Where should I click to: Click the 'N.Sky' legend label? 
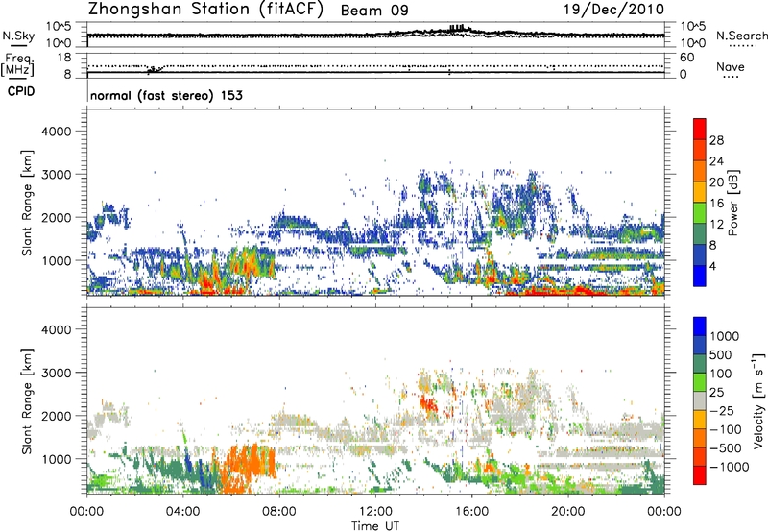click(18, 36)
